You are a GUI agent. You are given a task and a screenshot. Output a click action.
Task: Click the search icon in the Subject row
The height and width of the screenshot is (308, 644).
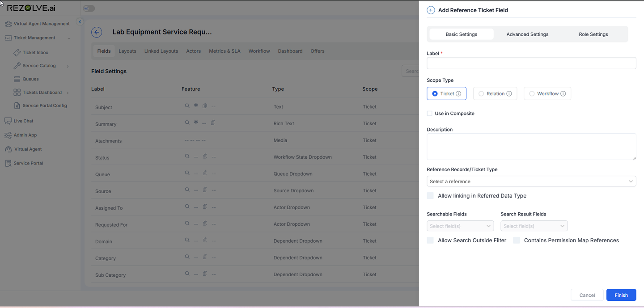tap(187, 106)
